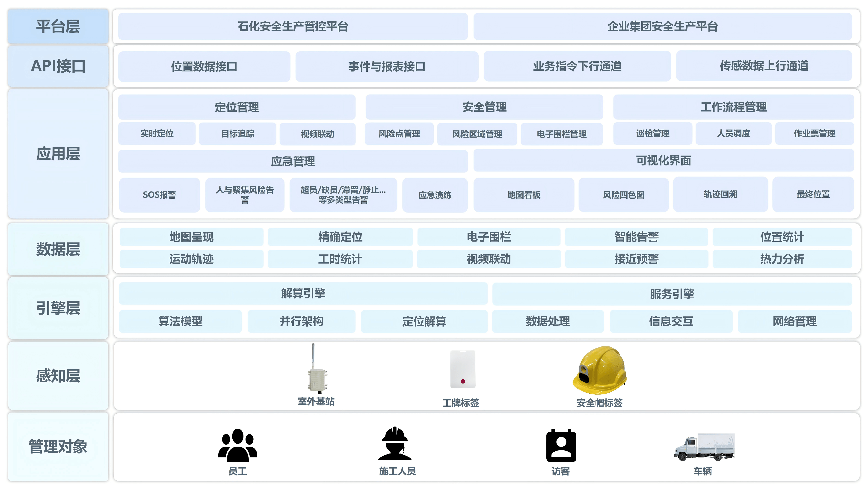Click the yellow 安全帽标签 helmet image

600,370
